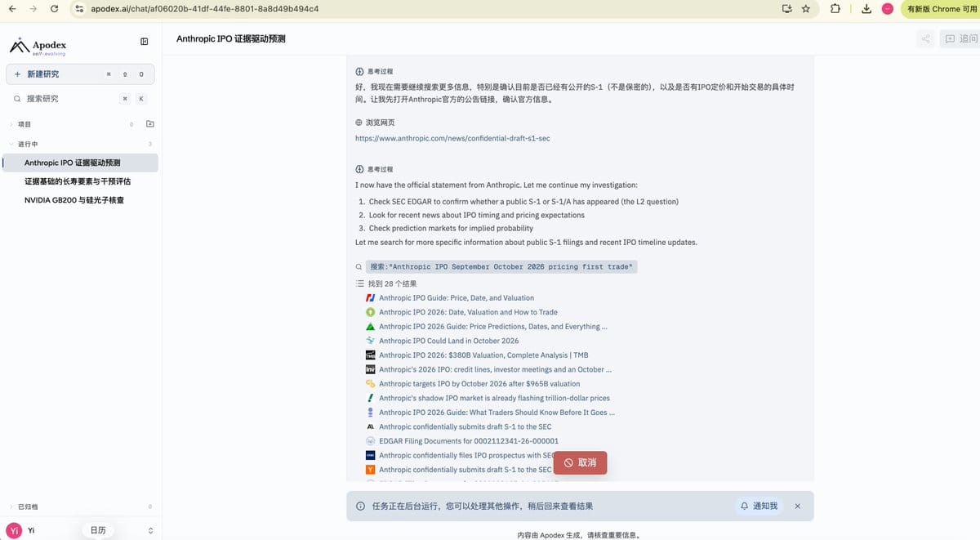Open the install app icon in address bar

click(786, 8)
